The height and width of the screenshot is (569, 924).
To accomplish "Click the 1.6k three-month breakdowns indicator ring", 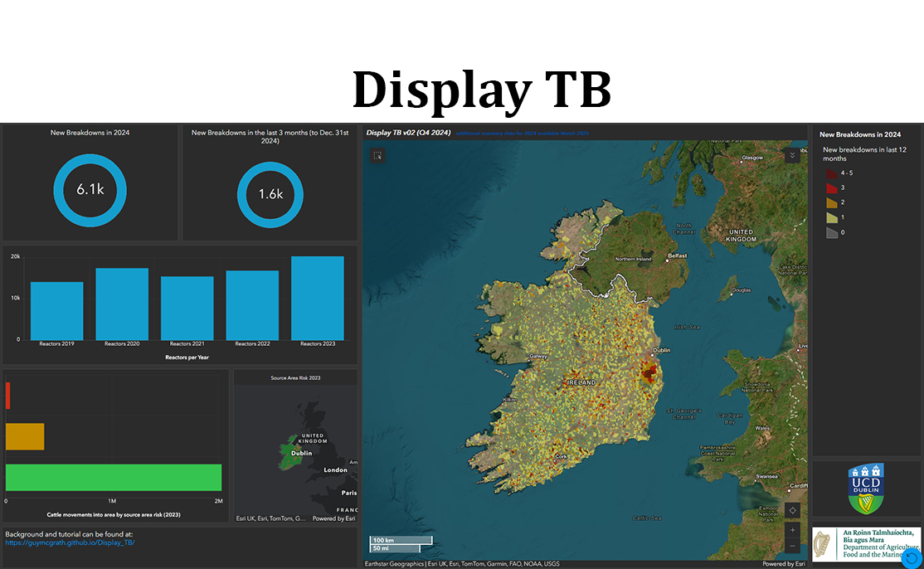I will (x=270, y=195).
